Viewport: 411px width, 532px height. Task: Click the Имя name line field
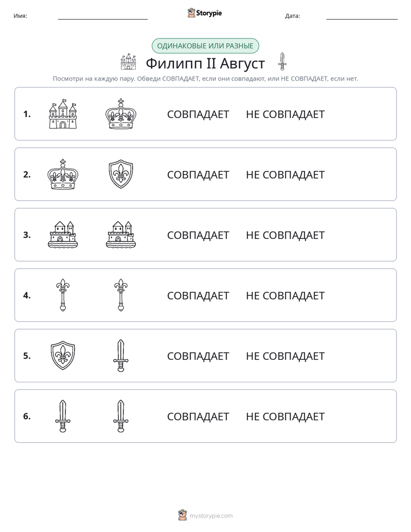coord(102,16)
